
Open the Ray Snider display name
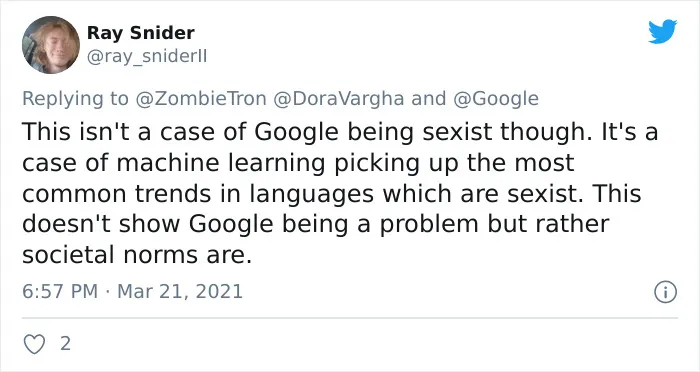coord(141,33)
